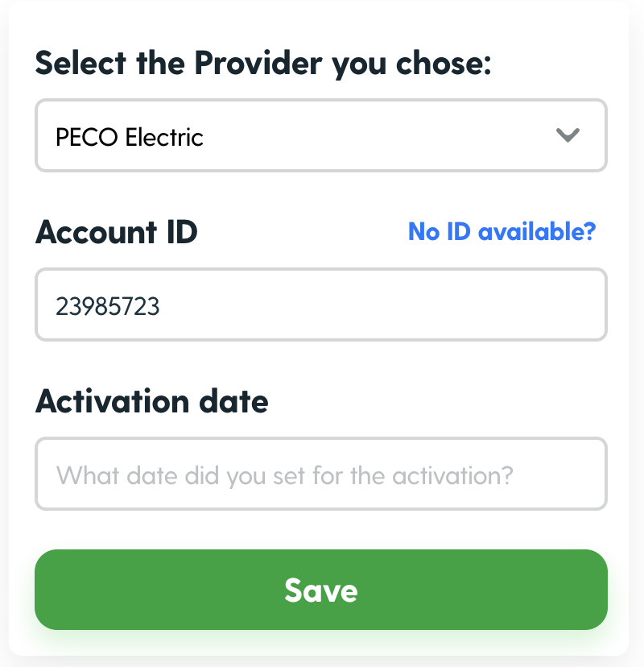Open the PECO Electric provider dropdown
Image resolution: width=644 pixels, height=667 pixels.
(320, 135)
